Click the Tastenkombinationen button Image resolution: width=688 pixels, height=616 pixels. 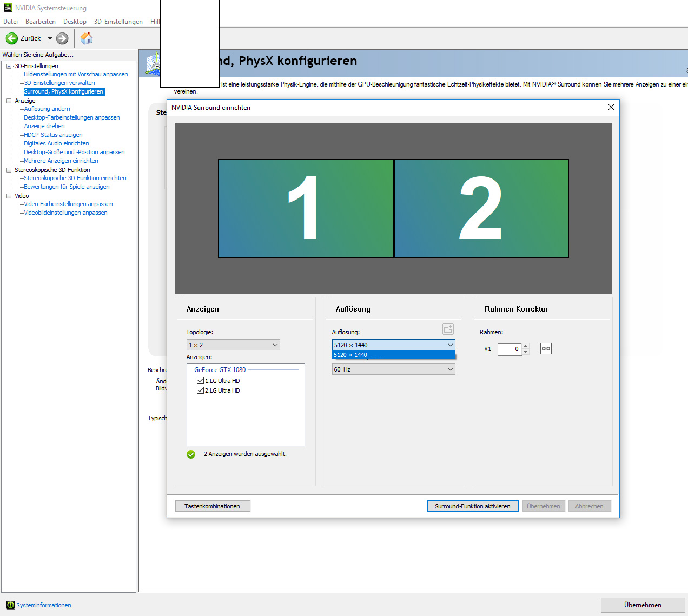point(213,506)
